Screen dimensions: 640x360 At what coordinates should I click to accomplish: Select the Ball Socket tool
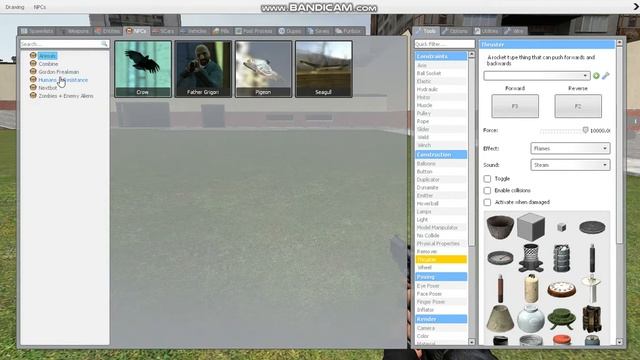441,73
